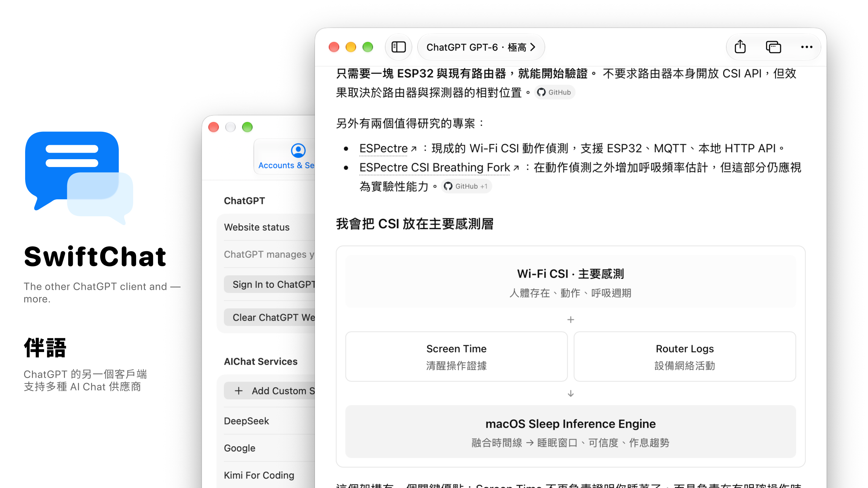Click Clear ChatGPT Website data button
The image size is (868, 488).
tap(270, 318)
